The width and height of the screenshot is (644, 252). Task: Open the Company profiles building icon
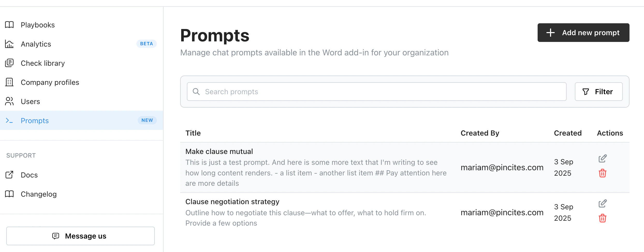tap(9, 82)
